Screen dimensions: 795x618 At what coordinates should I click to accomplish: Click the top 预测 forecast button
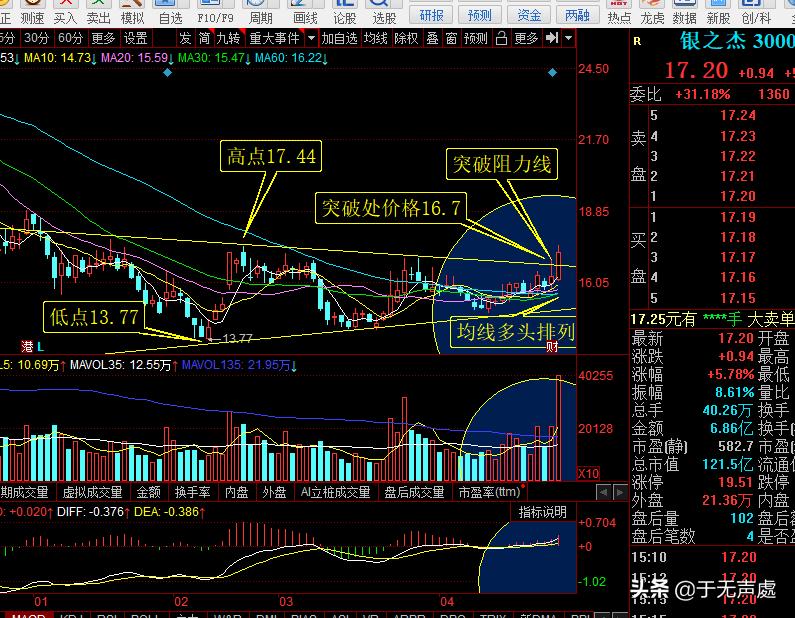click(480, 15)
